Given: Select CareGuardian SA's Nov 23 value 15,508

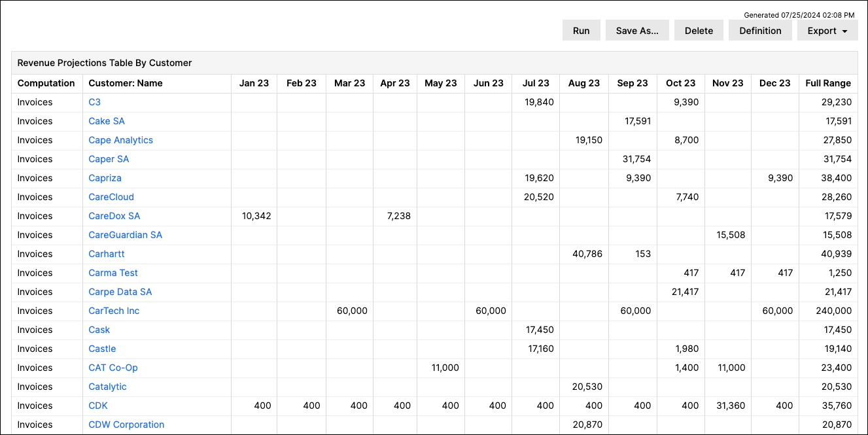Looking at the screenshot, I should (731, 235).
